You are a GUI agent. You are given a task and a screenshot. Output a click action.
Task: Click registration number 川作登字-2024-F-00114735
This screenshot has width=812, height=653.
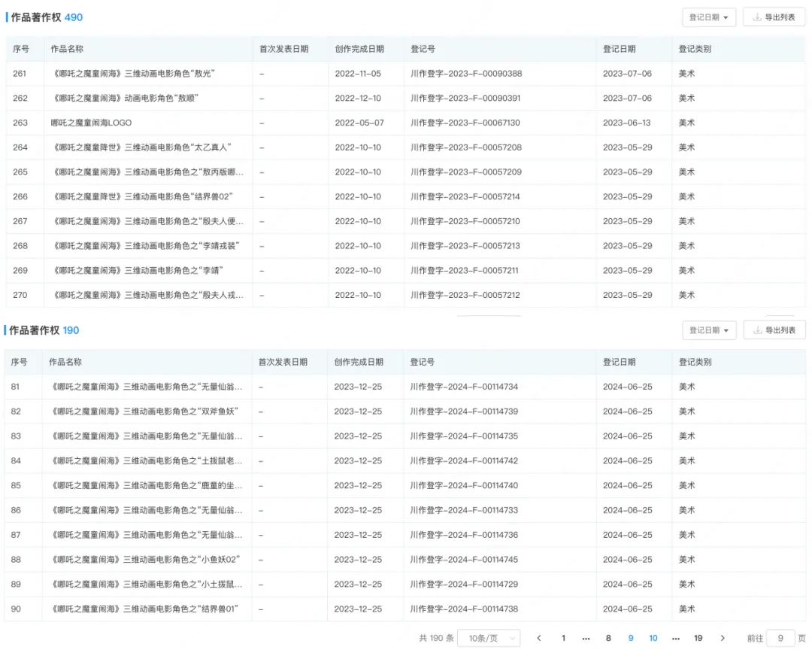tap(464, 436)
